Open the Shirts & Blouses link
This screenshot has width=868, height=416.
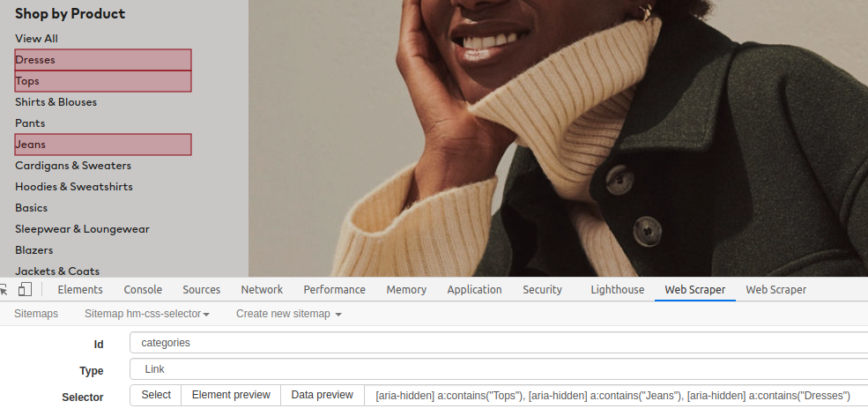pyautogui.click(x=56, y=102)
